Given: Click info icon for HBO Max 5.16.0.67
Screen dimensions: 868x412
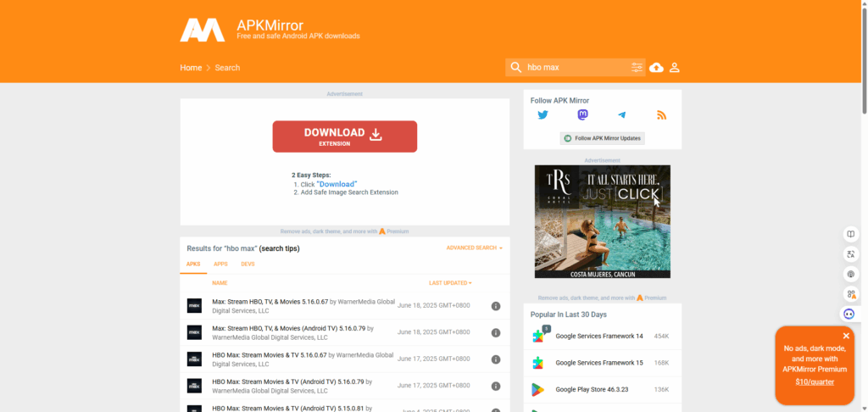Looking at the screenshot, I should pos(496,359).
